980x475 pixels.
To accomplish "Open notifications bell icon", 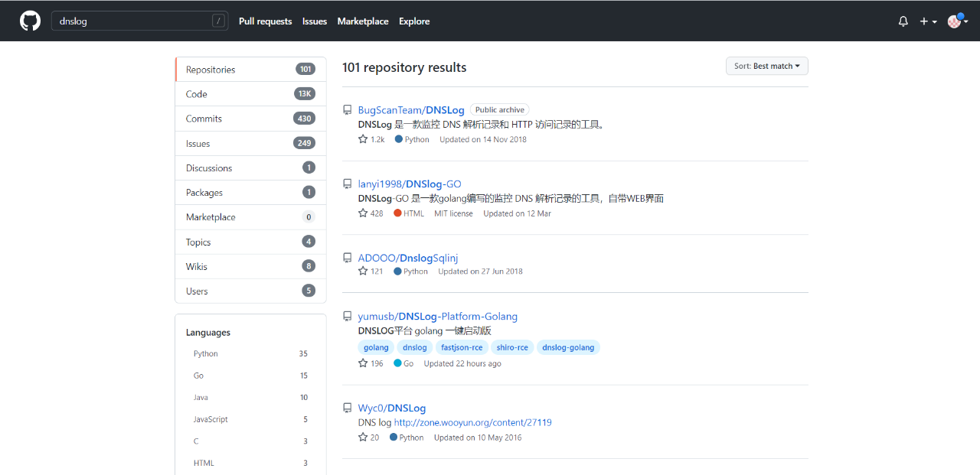I will click(903, 21).
